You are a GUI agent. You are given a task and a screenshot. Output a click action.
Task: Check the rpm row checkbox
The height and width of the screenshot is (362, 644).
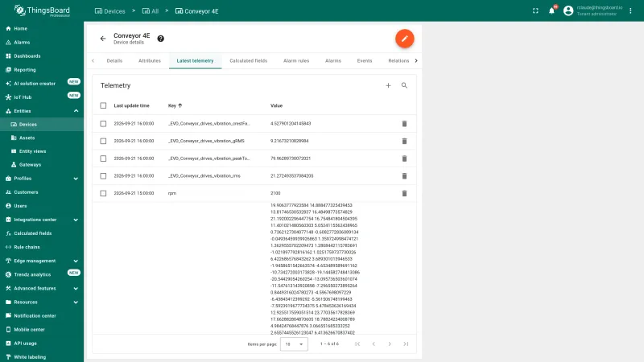[x=103, y=193]
